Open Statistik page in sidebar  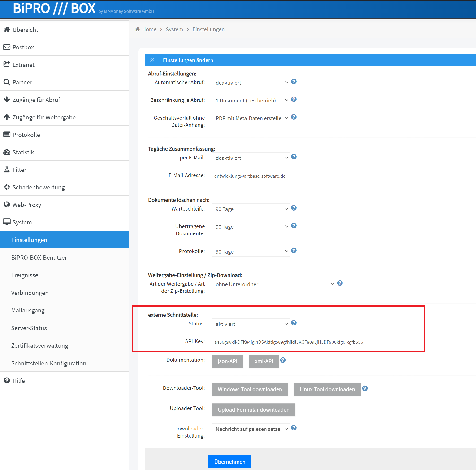pos(64,152)
